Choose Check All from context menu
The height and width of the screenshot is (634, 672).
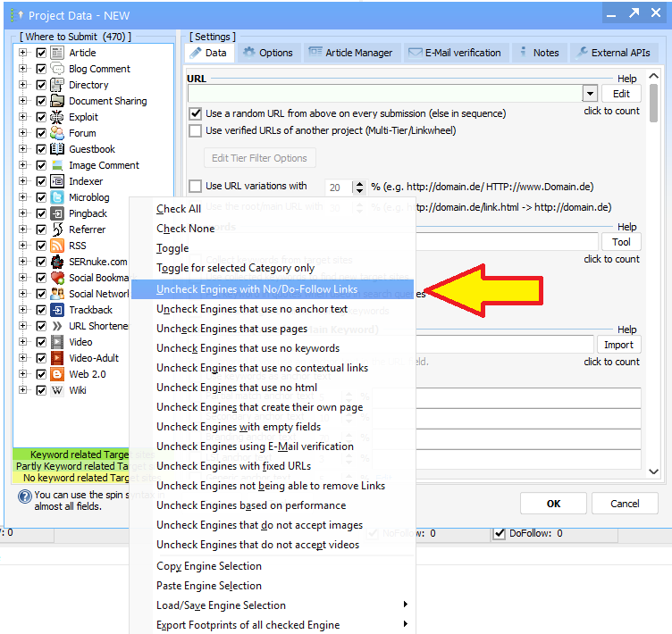pos(273,209)
